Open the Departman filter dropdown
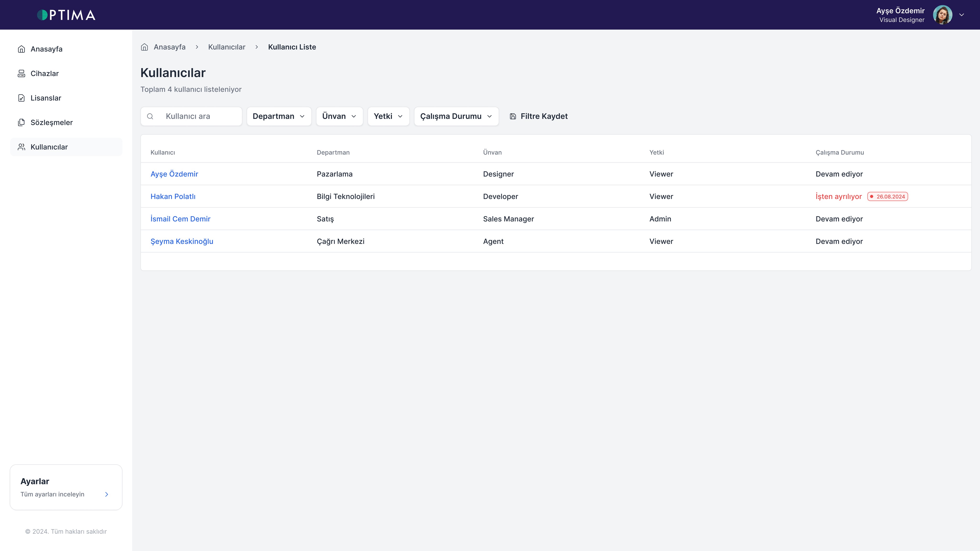 click(x=279, y=116)
